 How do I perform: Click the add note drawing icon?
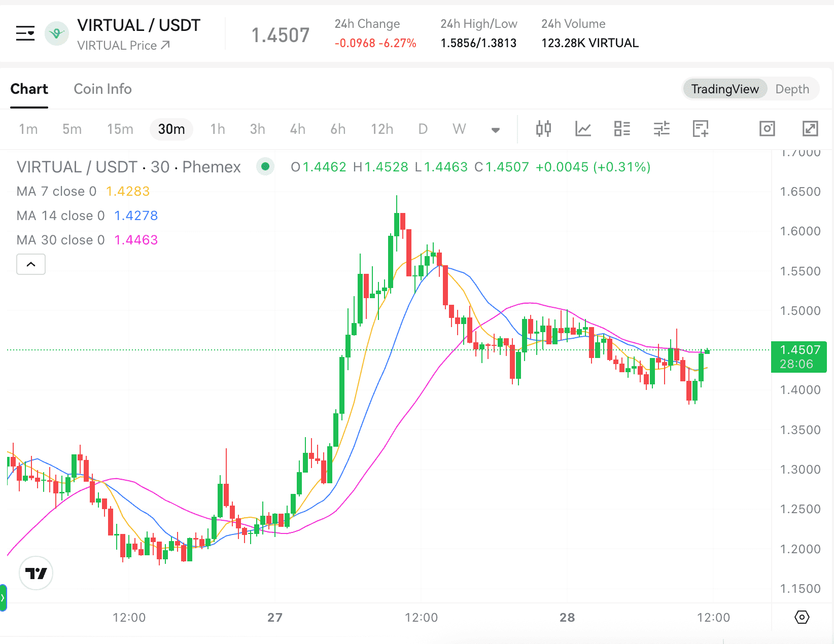[x=701, y=129]
